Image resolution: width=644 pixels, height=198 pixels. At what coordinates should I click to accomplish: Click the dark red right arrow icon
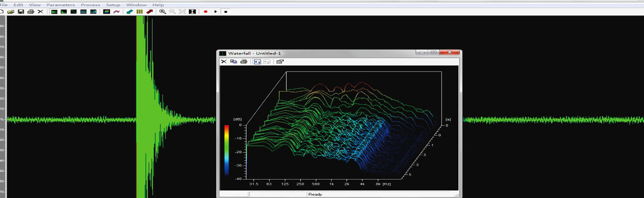click(149, 11)
